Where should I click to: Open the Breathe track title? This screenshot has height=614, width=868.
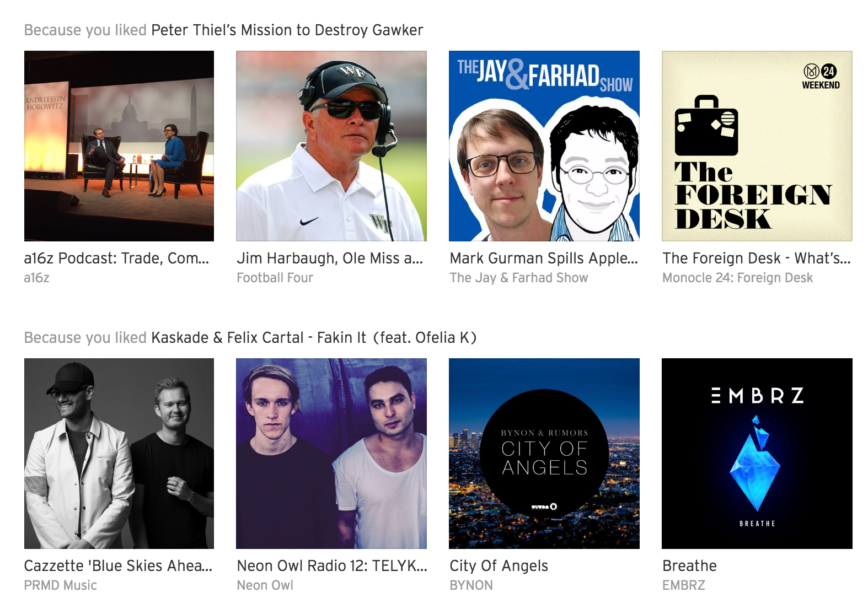[690, 566]
